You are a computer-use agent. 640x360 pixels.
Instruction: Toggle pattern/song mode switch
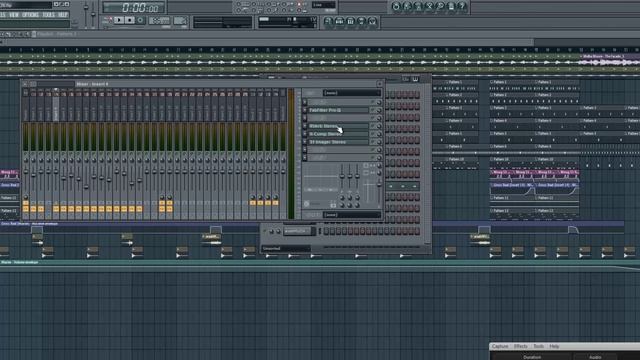pyautogui.click(x=108, y=20)
